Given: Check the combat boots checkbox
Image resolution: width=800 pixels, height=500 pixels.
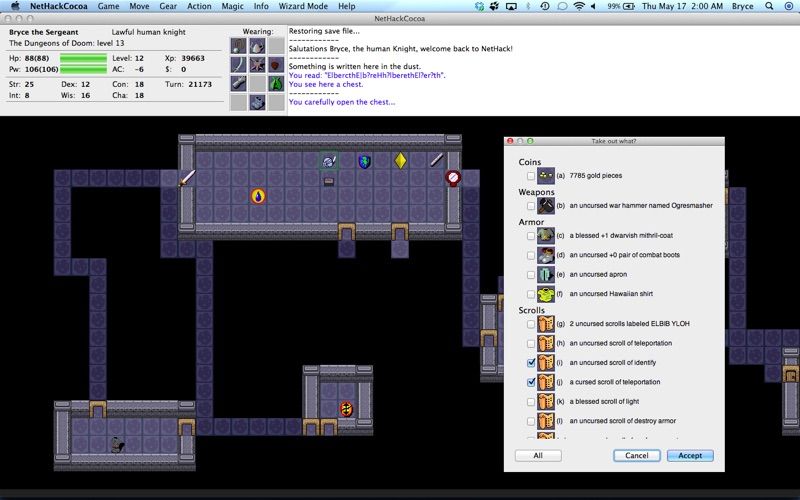Looking at the screenshot, I should (531, 255).
